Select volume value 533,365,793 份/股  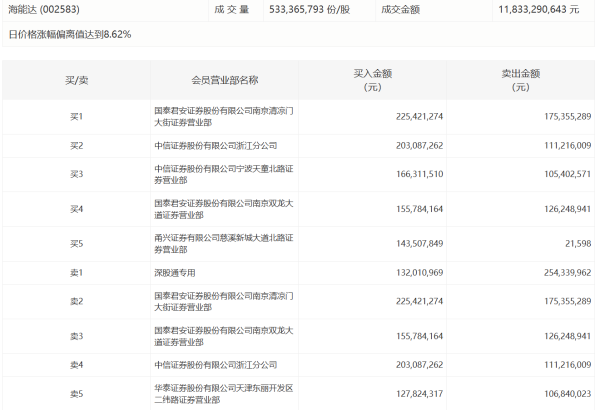310,10
